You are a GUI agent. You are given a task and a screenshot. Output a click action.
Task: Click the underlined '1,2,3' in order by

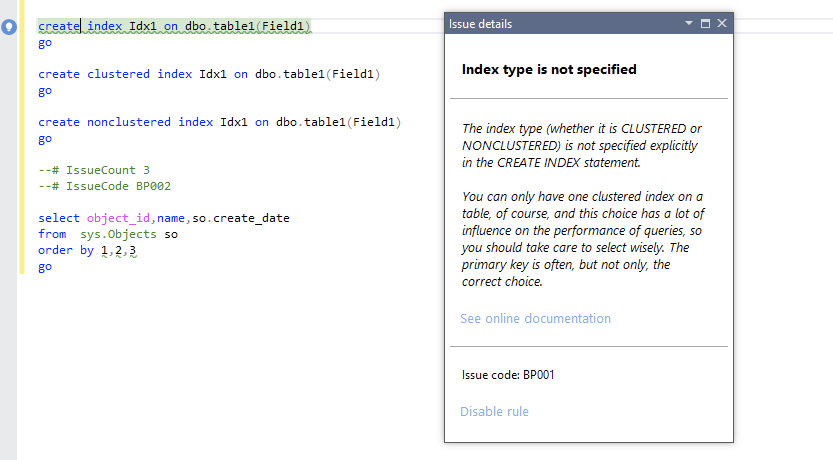(x=118, y=250)
